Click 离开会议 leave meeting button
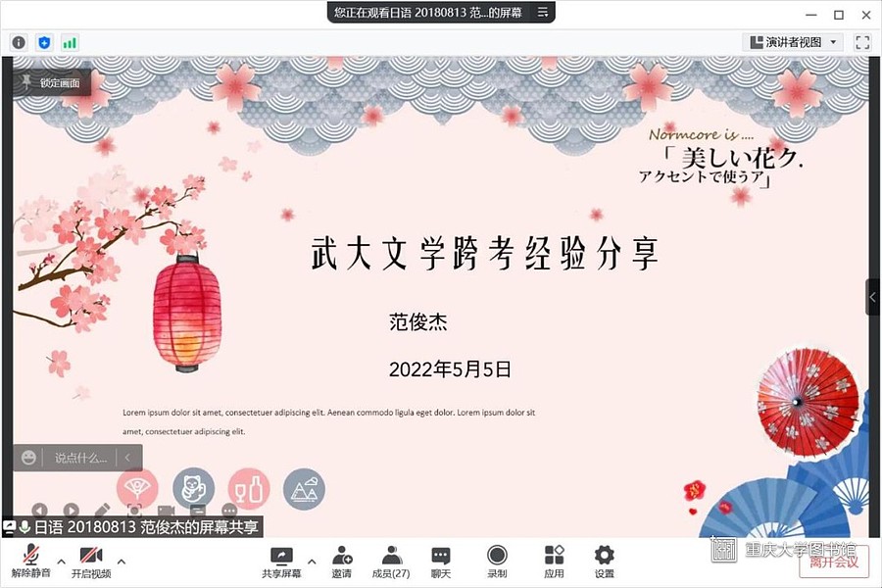The height and width of the screenshot is (588, 882). 833,562
